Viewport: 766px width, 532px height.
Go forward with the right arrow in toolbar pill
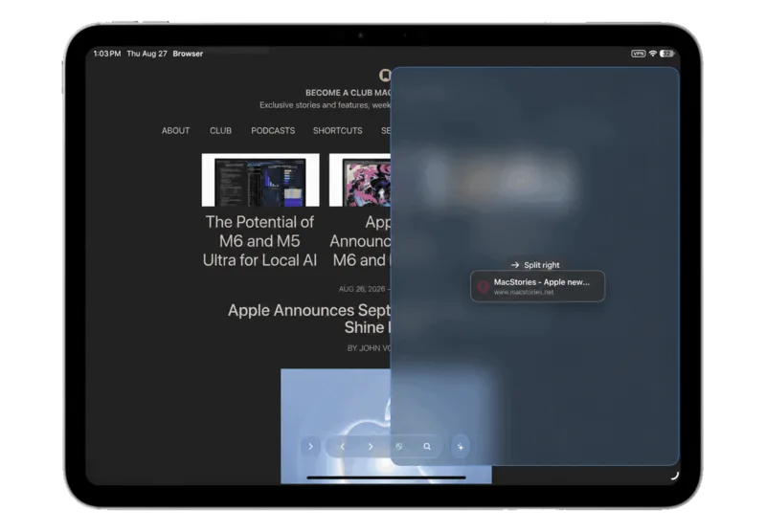(371, 447)
